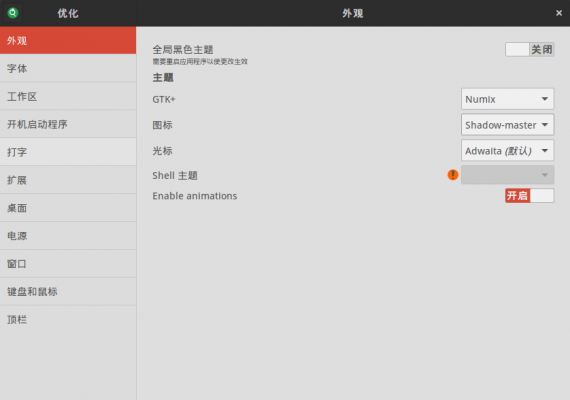Expand the 图标 Shadow-master dropdown
570x400 pixels.
tap(507, 125)
